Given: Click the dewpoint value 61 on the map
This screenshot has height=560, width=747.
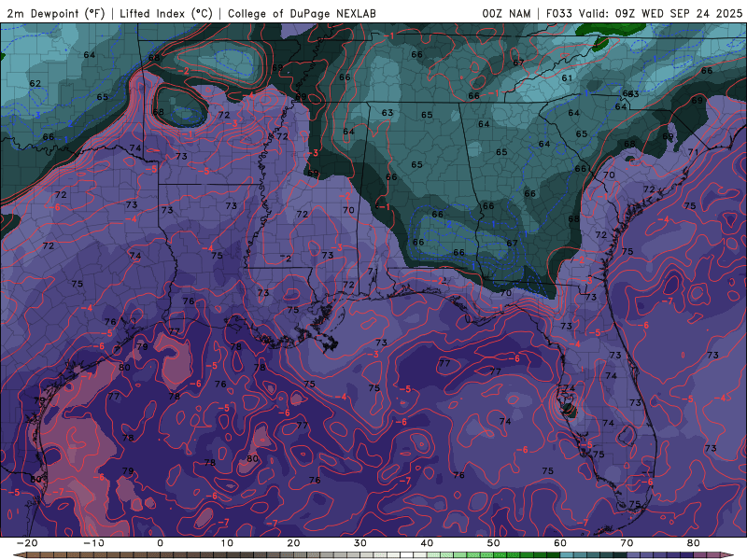Looking at the screenshot, I should [x=567, y=78].
